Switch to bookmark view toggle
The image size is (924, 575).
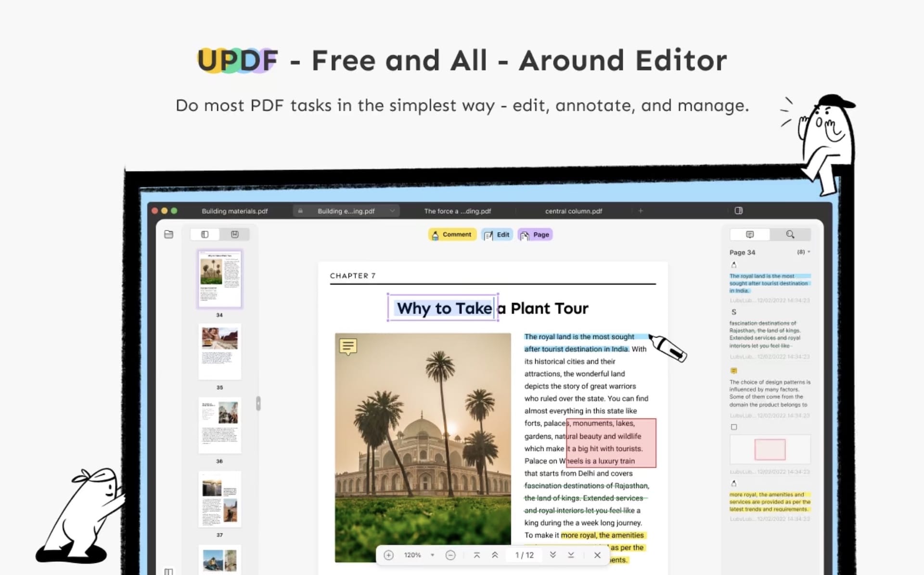pos(235,235)
